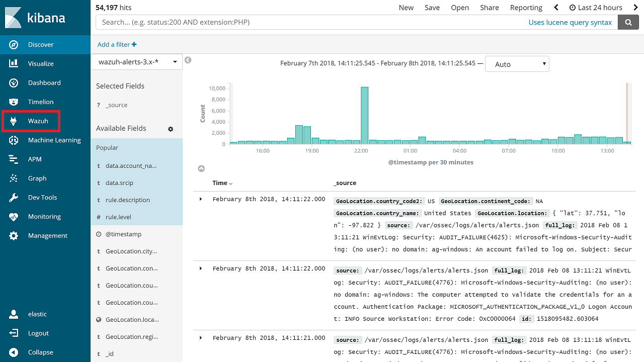Open the APM sidebar icon
This screenshot has width=644, height=362.
pos(14,159)
